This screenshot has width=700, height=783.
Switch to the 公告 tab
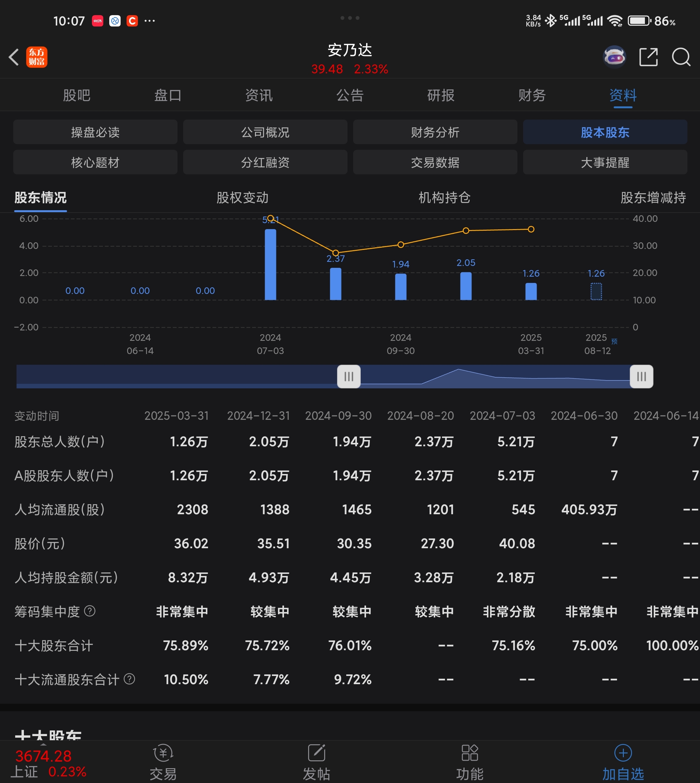click(350, 95)
